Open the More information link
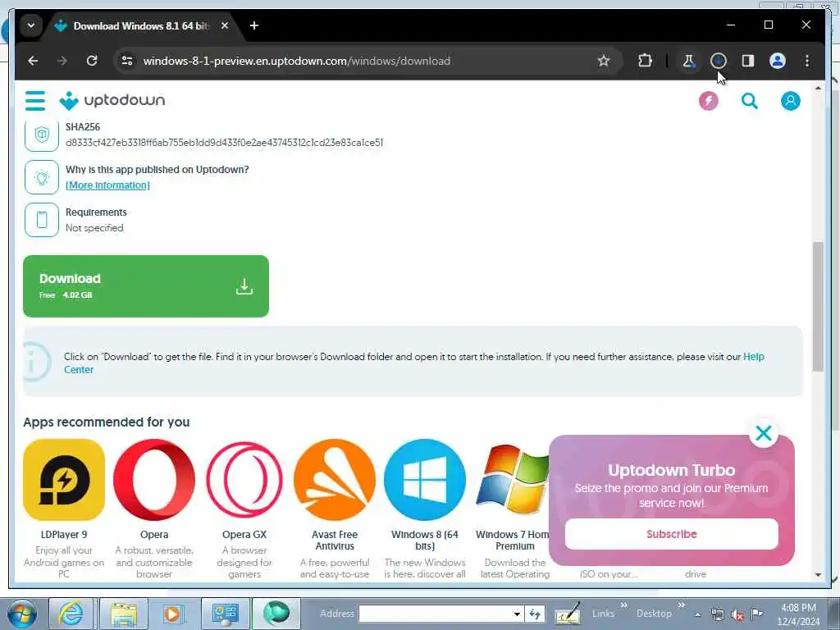 click(x=107, y=185)
